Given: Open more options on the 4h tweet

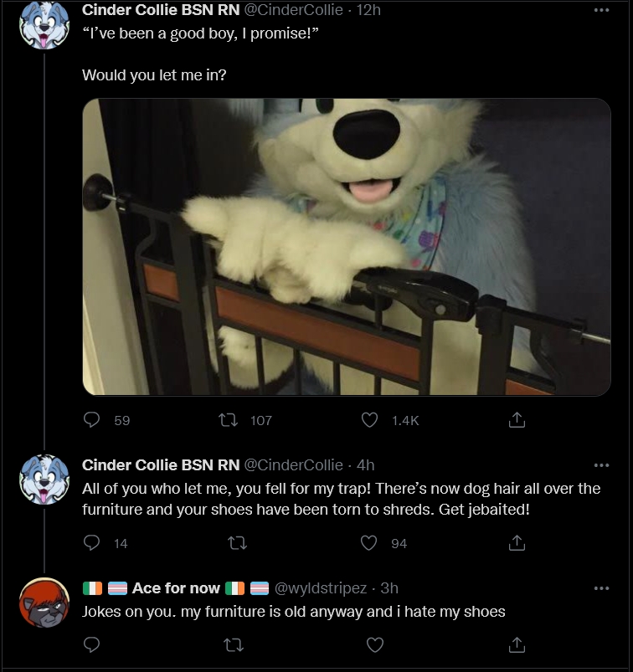Looking at the screenshot, I should [601, 465].
